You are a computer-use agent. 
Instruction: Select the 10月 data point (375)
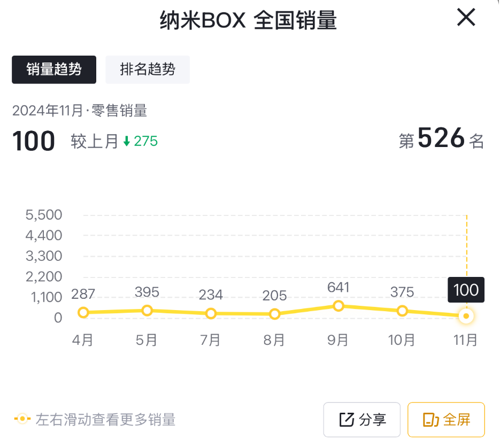402,311
